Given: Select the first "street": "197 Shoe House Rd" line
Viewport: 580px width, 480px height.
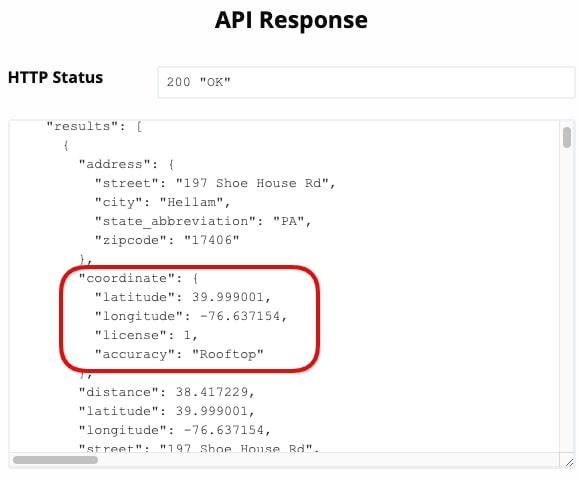Looking at the screenshot, I should 215,183.
